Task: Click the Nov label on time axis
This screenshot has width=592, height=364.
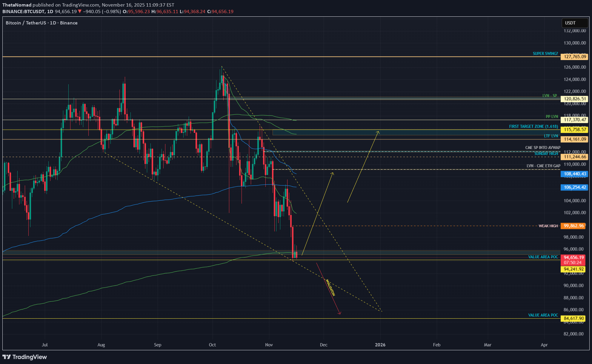Action: 269,345
